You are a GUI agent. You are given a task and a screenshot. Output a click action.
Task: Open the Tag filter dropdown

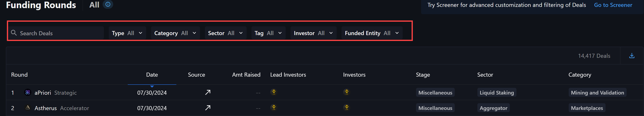[268, 33]
